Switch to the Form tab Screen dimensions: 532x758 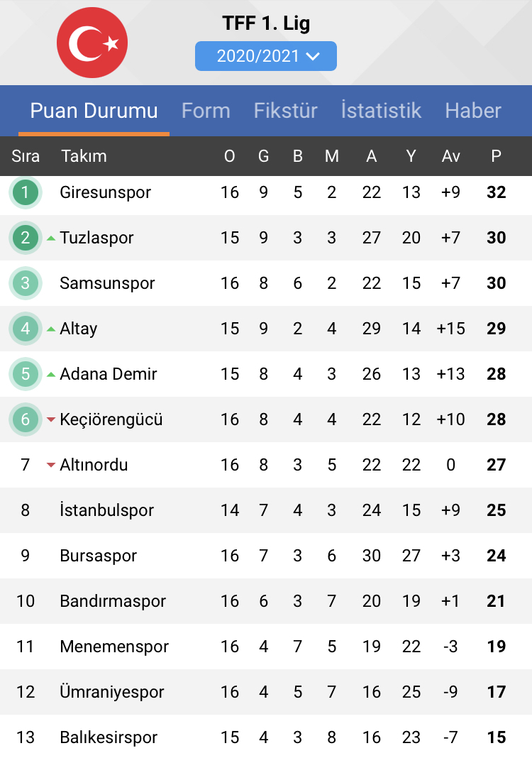206,111
